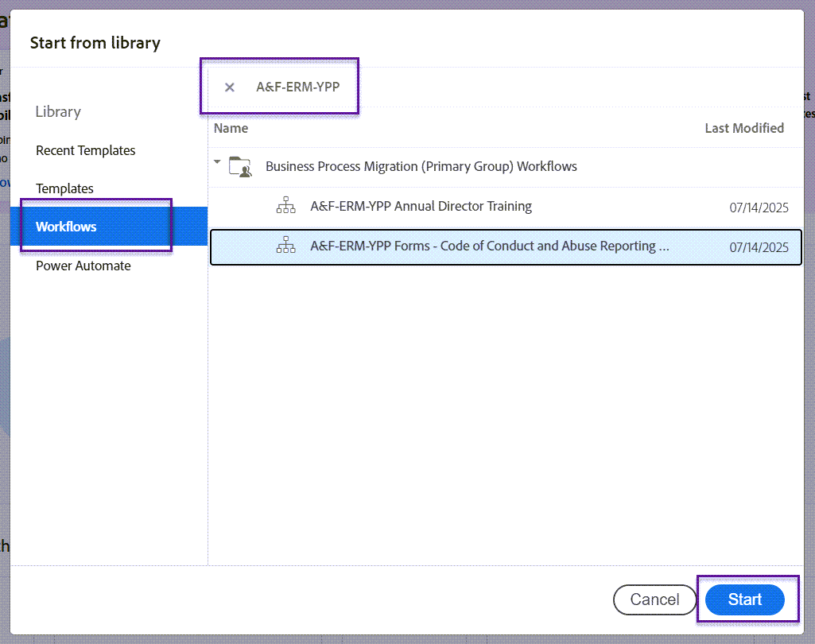Viewport: 815px width, 644px height.
Task: Click the 07/14/2025 date on Annual Director Training
Action: (x=760, y=206)
